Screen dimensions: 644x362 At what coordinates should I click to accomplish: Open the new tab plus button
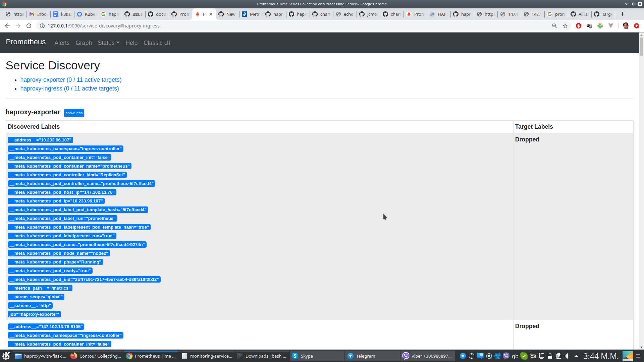point(623,14)
